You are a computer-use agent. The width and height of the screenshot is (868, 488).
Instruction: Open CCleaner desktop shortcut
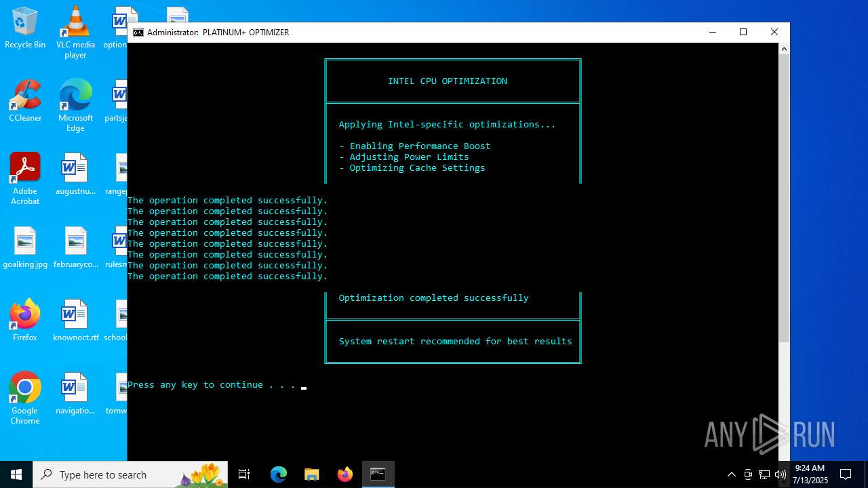(25, 101)
